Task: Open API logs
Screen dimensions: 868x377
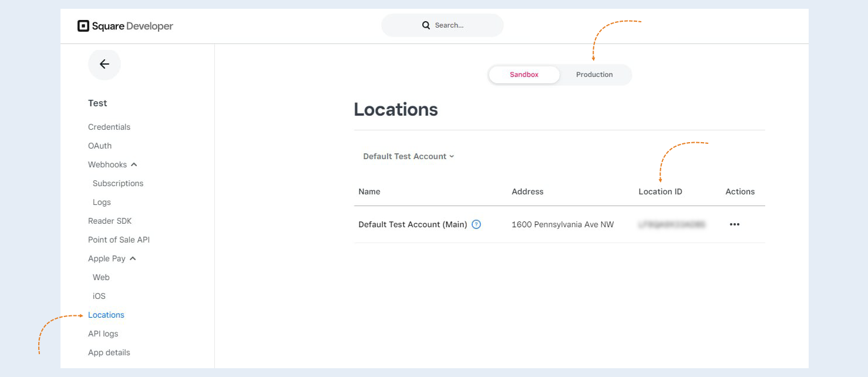Action: coord(103,334)
